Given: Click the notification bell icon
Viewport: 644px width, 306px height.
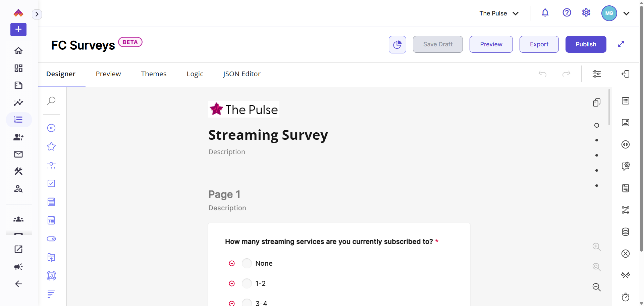Looking at the screenshot, I should [545, 13].
